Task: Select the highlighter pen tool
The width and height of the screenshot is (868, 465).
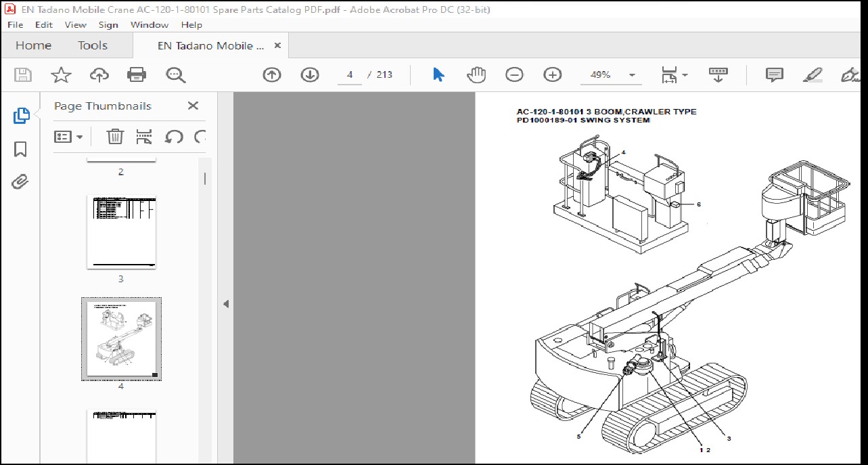Action: tap(814, 74)
